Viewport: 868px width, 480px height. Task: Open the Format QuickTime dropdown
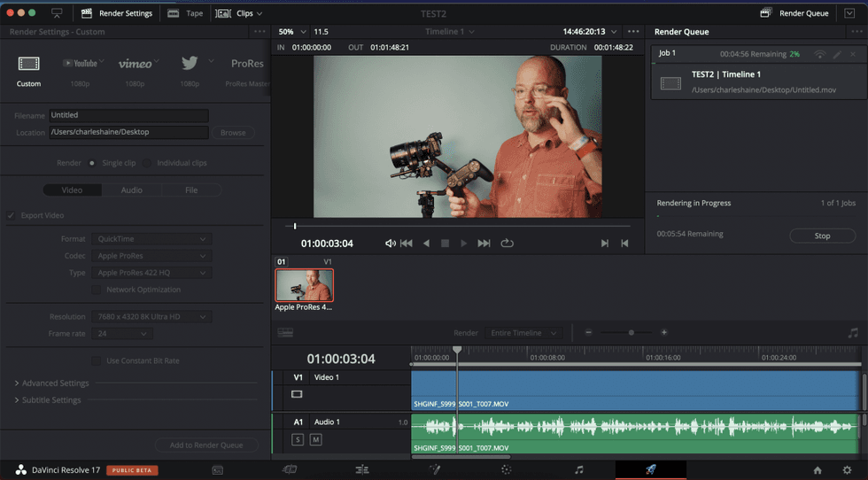(151, 239)
